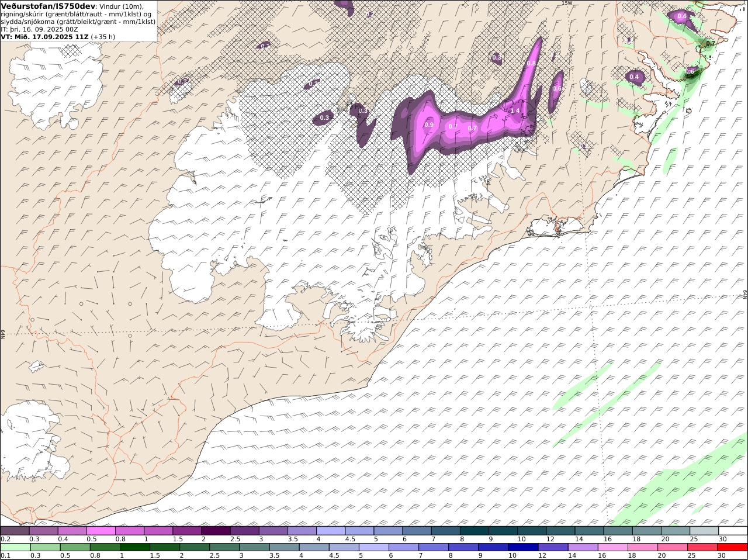This screenshot has width=748, height=560.
Task: Select the 0.5 swatch in the lower legend row
Action: [x=75, y=548]
